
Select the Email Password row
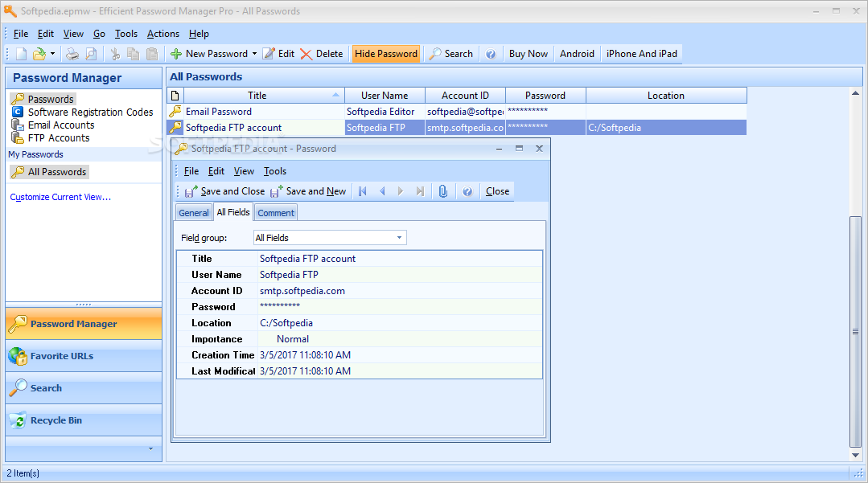click(x=457, y=111)
